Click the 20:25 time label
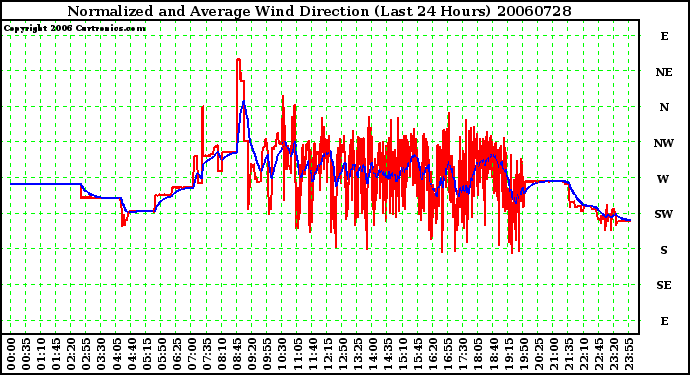Viewport: 690px width, 375px height. tap(539, 354)
